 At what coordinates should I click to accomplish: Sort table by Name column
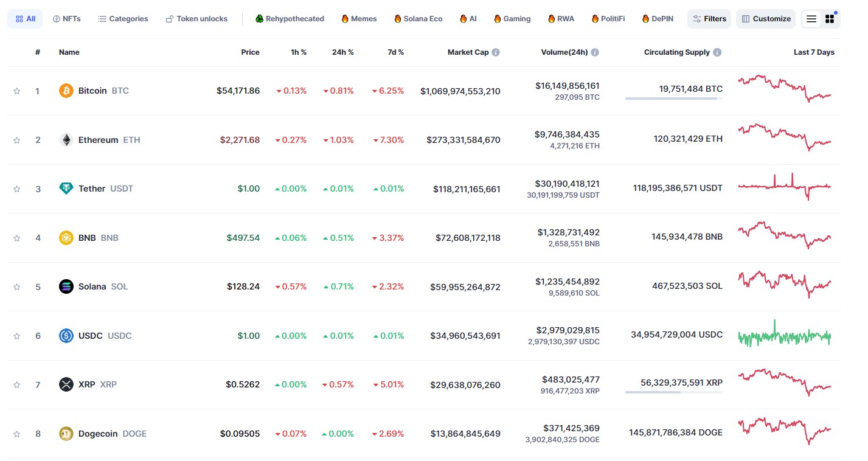coord(69,52)
